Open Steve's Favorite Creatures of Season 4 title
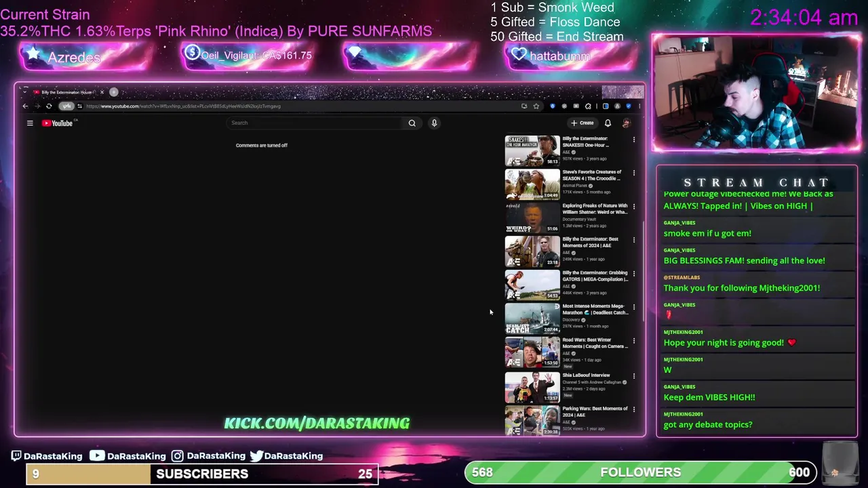The image size is (868, 488). tap(591, 175)
